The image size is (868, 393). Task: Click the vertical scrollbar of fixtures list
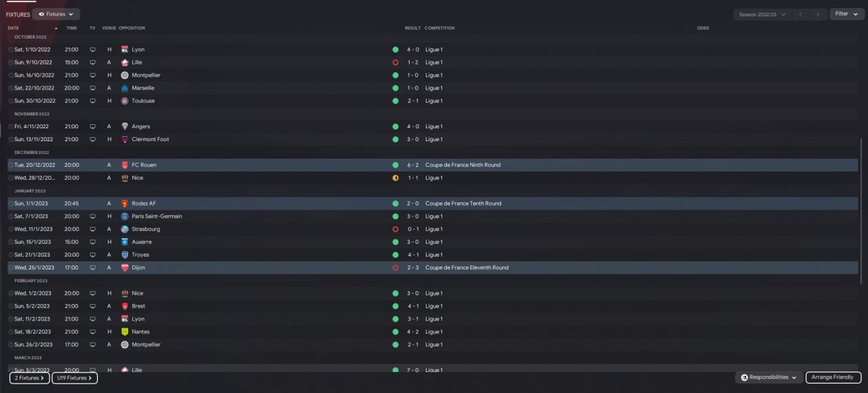(863, 210)
